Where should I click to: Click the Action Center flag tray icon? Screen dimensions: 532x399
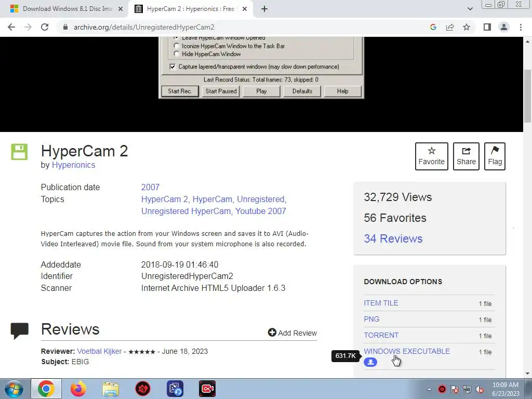point(455,389)
